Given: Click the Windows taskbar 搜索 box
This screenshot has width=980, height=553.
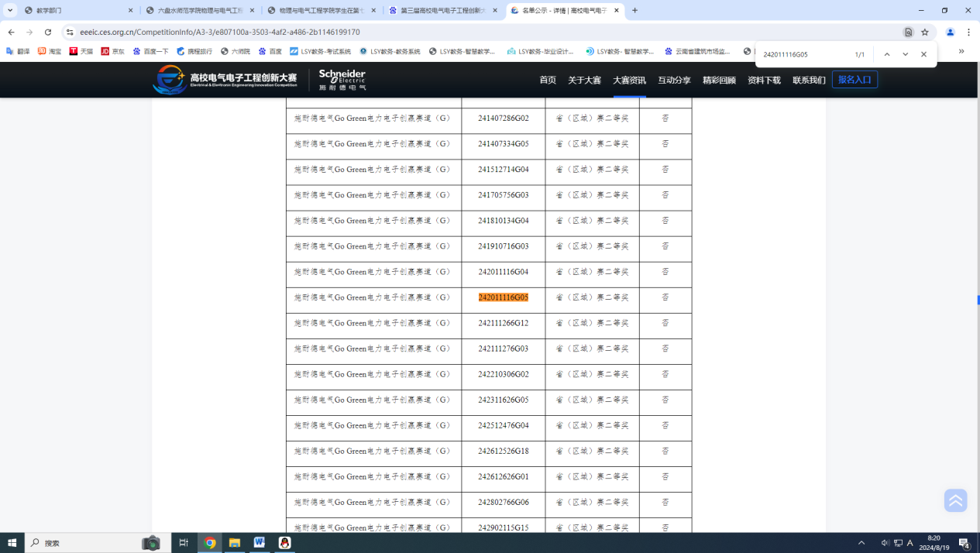Looking at the screenshot, I should [98, 543].
